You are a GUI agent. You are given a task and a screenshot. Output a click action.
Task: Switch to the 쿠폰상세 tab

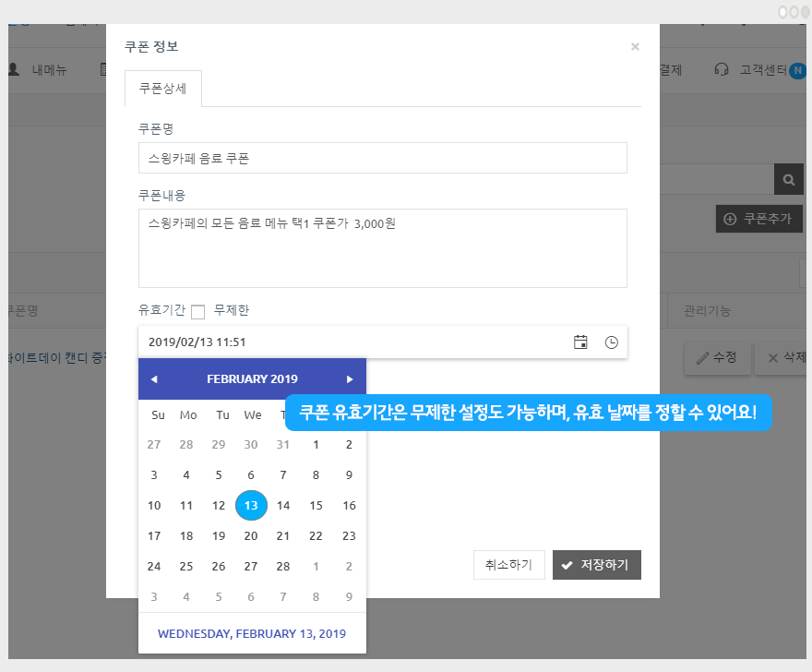click(x=163, y=89)
